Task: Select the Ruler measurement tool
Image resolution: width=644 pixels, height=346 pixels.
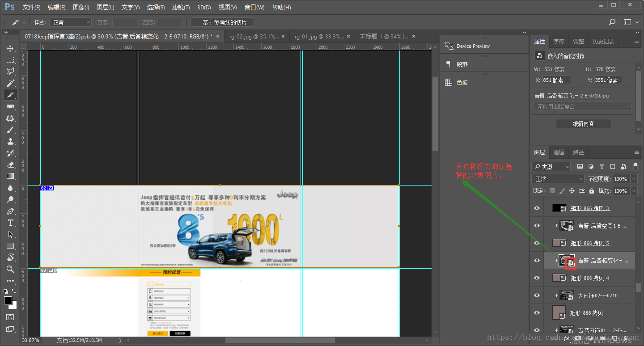Action: pyautogui.click(x=10, y=106)
